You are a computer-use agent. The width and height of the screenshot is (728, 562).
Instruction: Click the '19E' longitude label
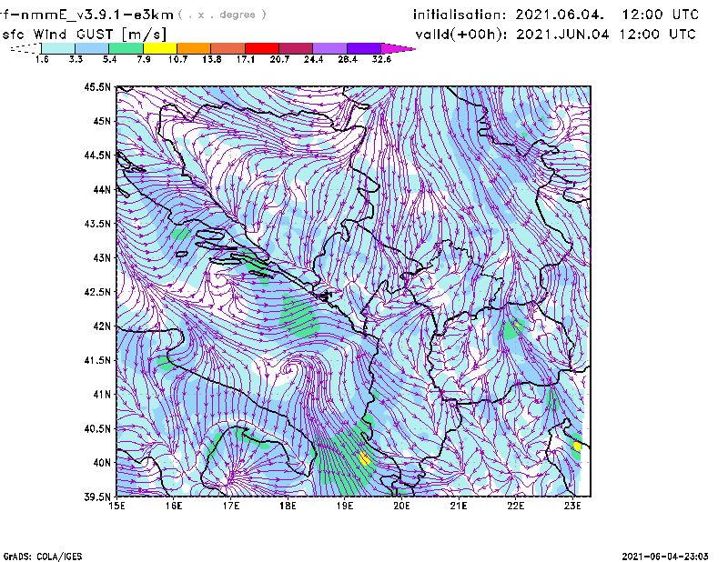(x=345, y=506)
